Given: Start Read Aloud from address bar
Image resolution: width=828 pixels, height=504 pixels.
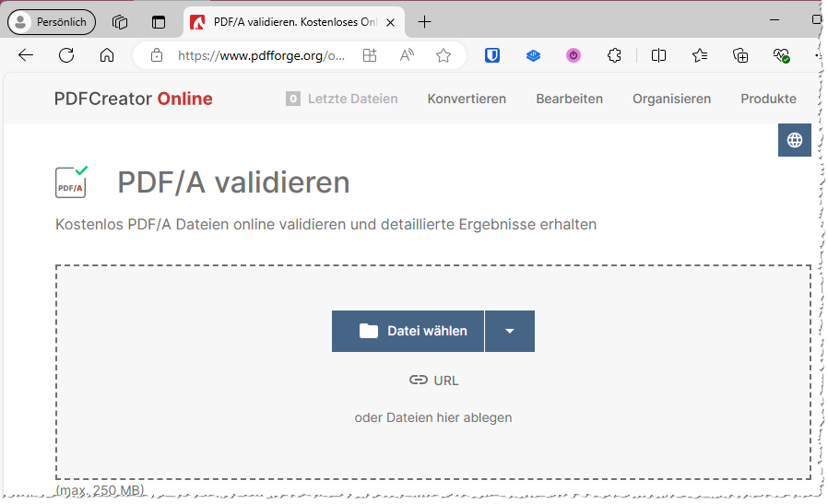Looking at the screenshot, I should tap(407, 55).
